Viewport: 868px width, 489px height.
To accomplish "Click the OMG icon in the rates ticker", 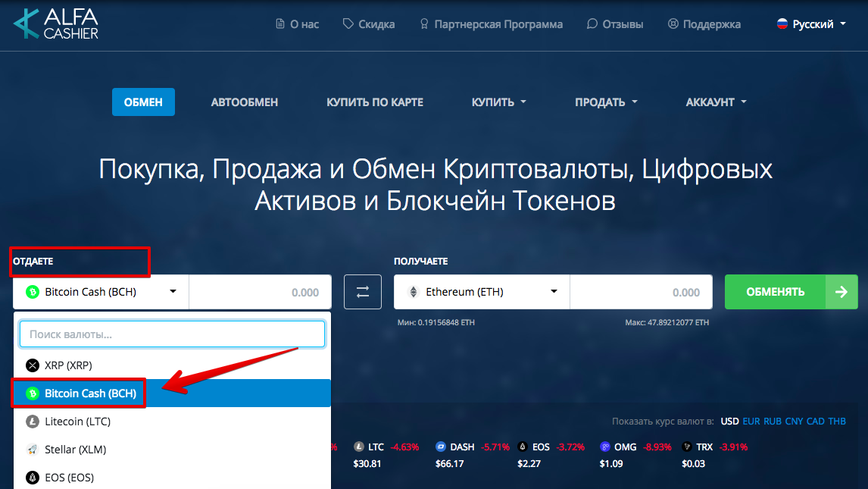I will [605, 447].
